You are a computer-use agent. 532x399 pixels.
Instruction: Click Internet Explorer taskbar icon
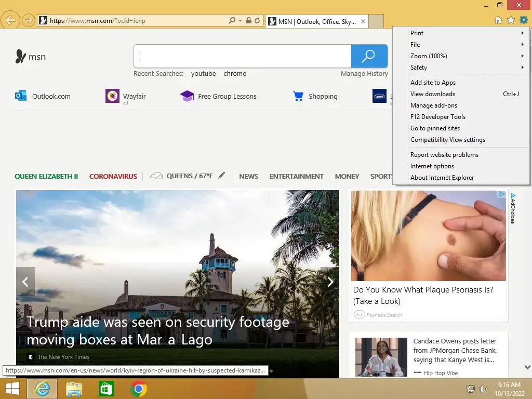tap(42, 389)
